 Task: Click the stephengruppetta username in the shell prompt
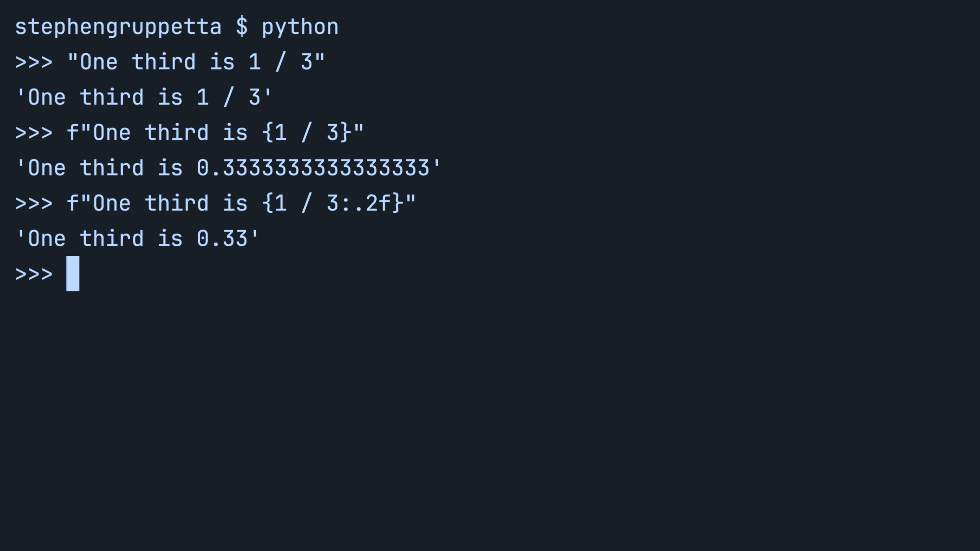click(x=118, y=27)
